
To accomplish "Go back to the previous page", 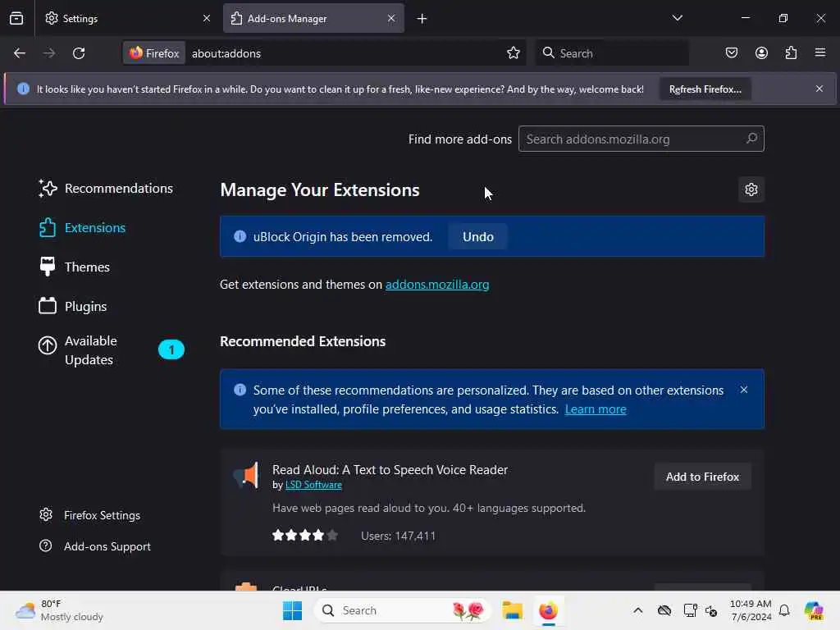I will (x=20, y=53).
